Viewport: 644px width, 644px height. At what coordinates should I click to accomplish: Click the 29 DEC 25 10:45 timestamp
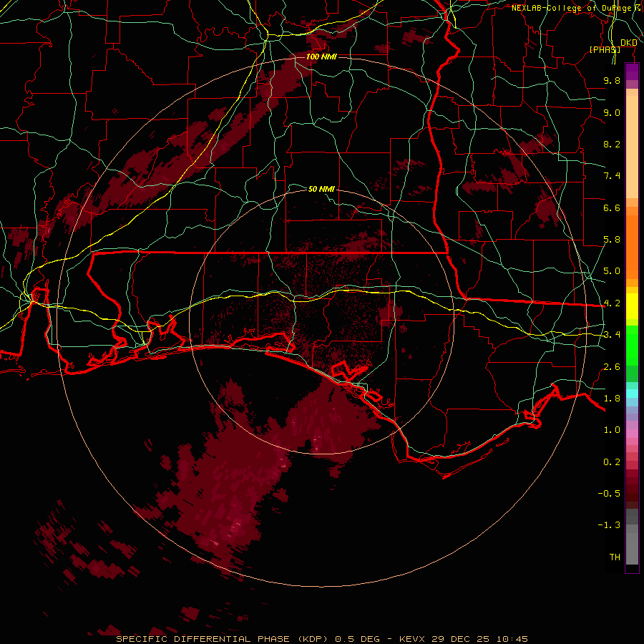pos(480,639)
